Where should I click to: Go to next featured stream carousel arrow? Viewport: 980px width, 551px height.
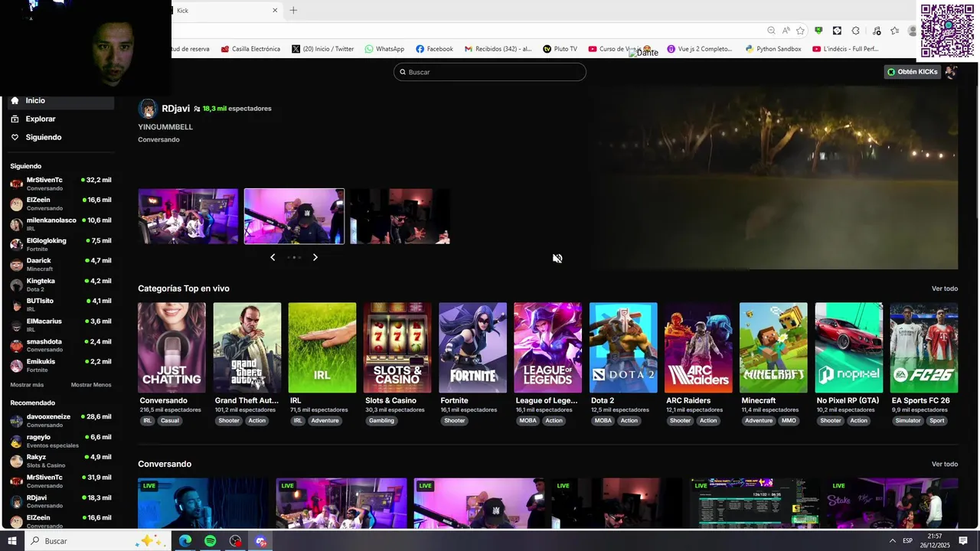tap(315, 257)
